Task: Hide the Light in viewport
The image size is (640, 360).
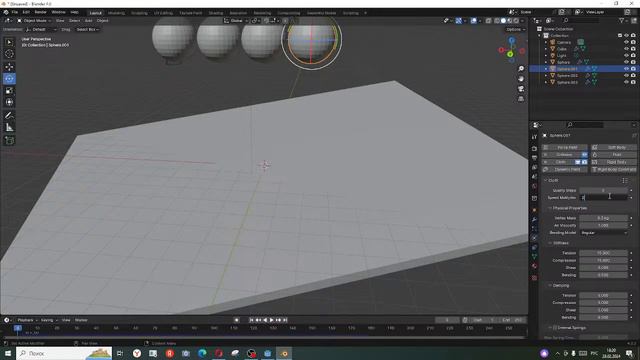Action: [626, 56]
